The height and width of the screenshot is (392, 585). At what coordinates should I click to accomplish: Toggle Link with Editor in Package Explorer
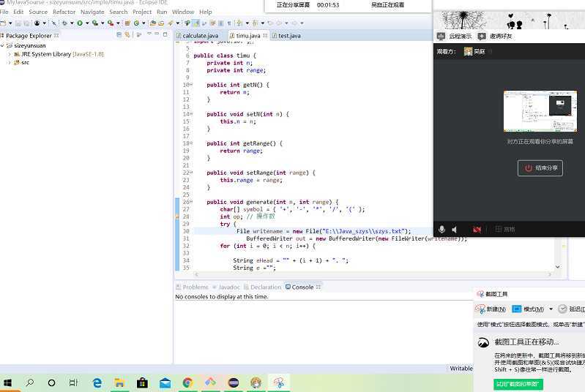coord(127,35)
